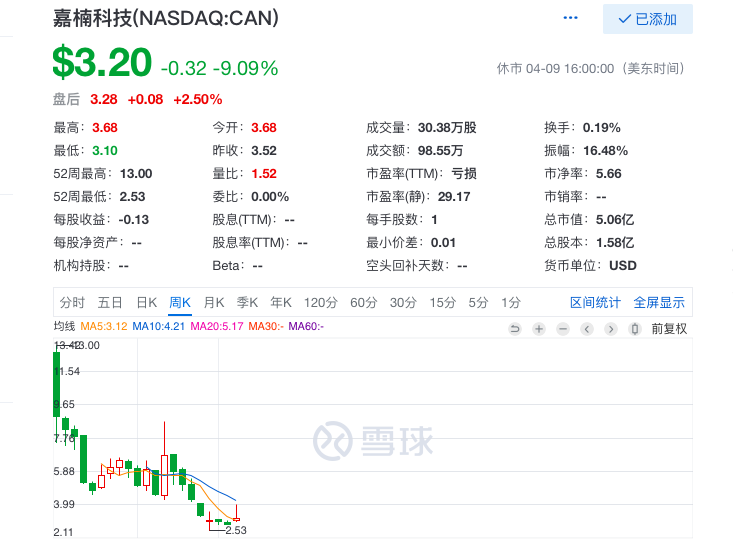
Task: Select the 月K chart tab
Action: tap(214, 303)
